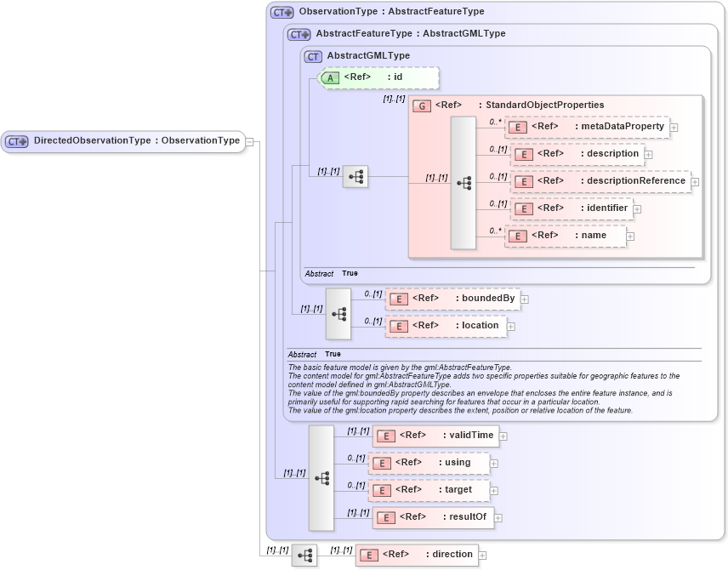Image resolution: width=728 pixels, height=570 pixels.
Task: Click the direction label text
Action: coord(452,554)
